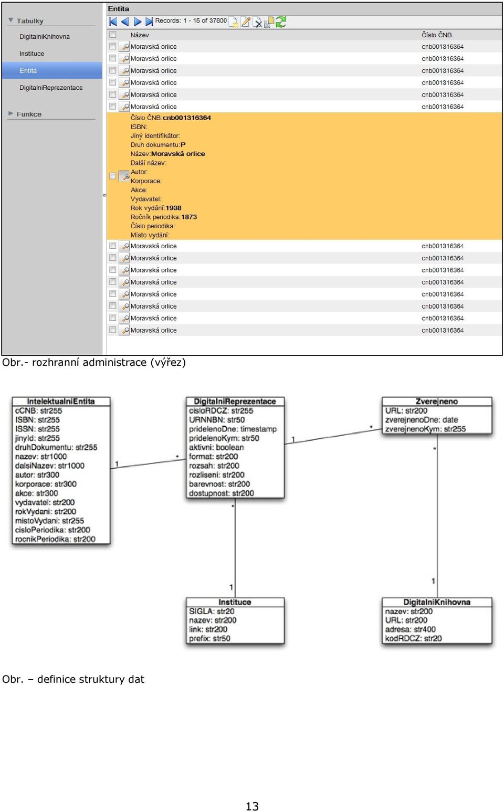The image size is (504, 812).
Task: Click the Instituce box title in the diagram
Action: click(x=235, y=602)
